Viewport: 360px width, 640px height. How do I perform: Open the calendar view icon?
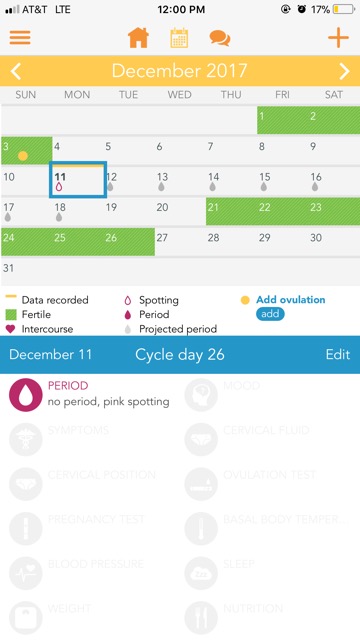pyautogui.click(x=179, y=38)
